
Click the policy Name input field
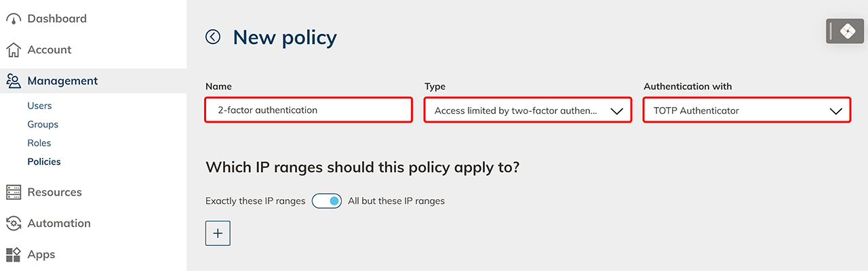tap(309, 110)
